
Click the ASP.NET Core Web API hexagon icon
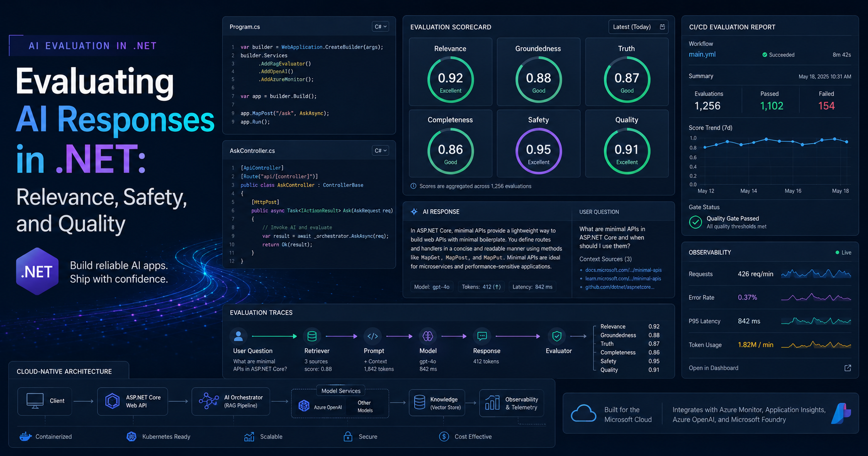[x=112, y=401]
